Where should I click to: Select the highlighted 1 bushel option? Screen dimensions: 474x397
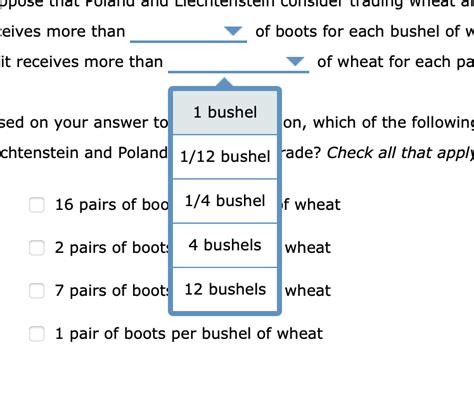coord(225,112)
